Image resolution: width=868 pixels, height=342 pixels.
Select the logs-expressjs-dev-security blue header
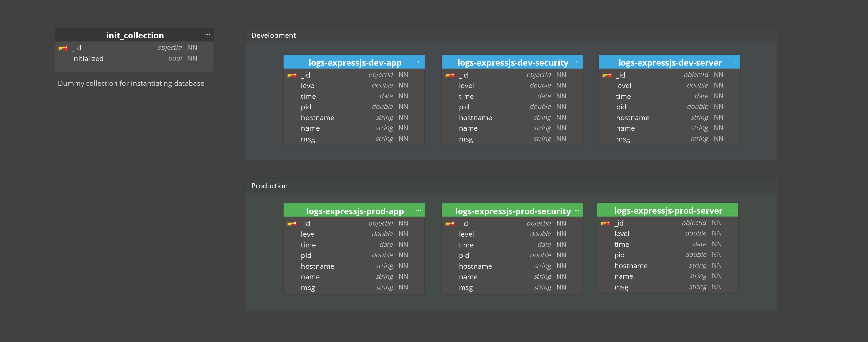[x=512, y=62]
